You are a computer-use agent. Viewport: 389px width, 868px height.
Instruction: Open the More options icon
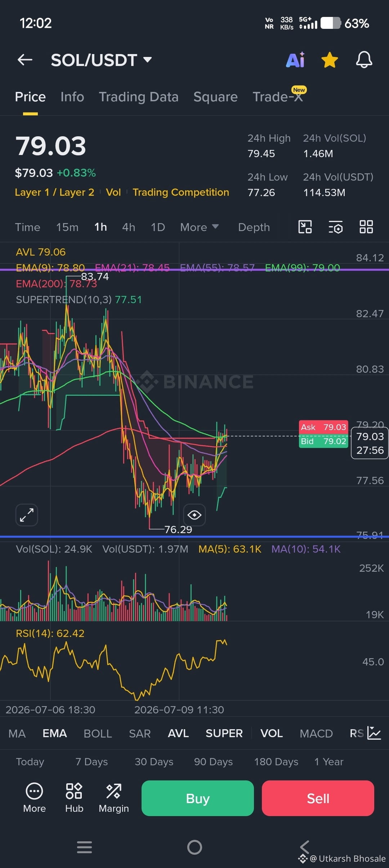coord(34,798)
